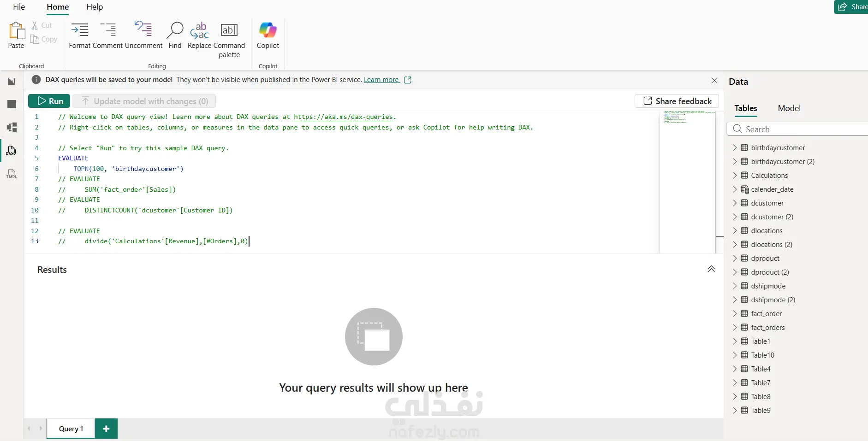This screenshot has width=868, height=441.
Task: Select the Table9 table
Action: (761, 410)
